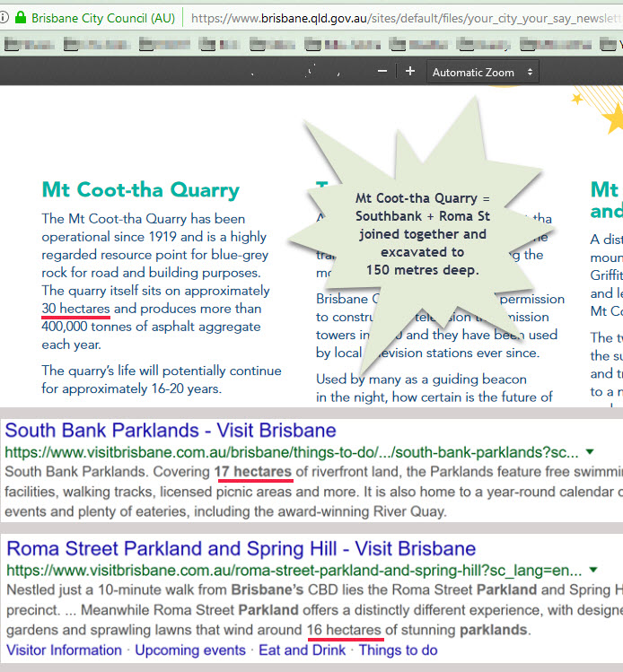Click the Mt Coot-tha Quarry heading

pyautogui.click(x=141, y=190)
